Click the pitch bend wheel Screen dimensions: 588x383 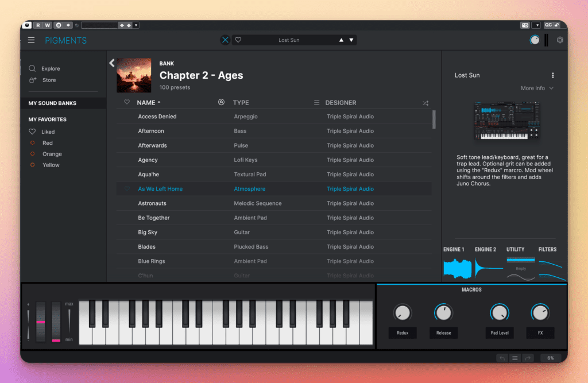pyautogui.click(x=41, y=322)
